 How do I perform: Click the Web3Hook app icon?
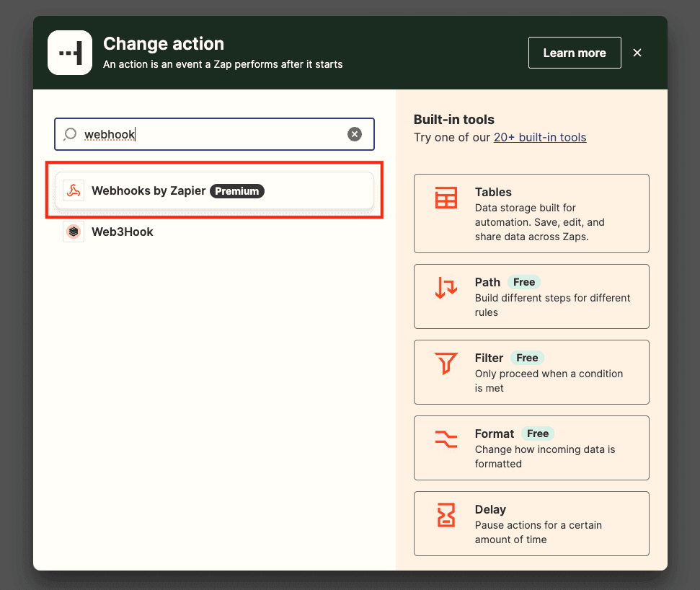point(74,232)
